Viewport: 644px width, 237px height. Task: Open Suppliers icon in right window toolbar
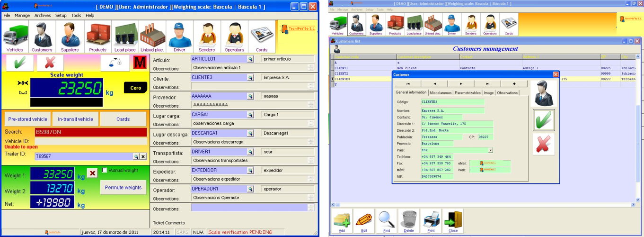click(376, 25)
